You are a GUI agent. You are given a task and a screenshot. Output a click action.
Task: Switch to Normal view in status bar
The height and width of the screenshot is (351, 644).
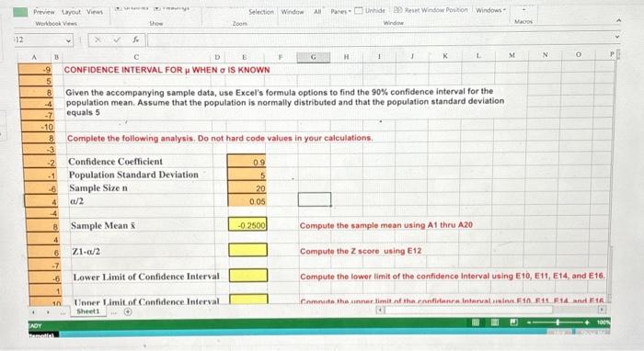pos(476,323)
